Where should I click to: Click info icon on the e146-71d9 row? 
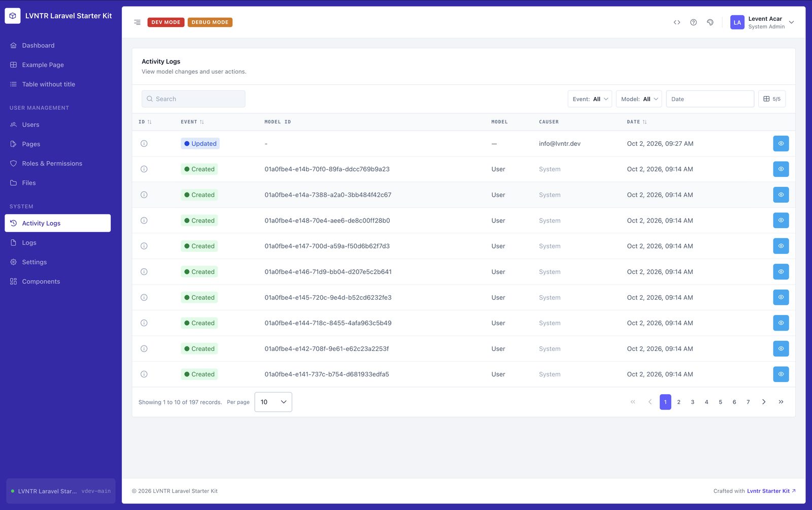144,272
